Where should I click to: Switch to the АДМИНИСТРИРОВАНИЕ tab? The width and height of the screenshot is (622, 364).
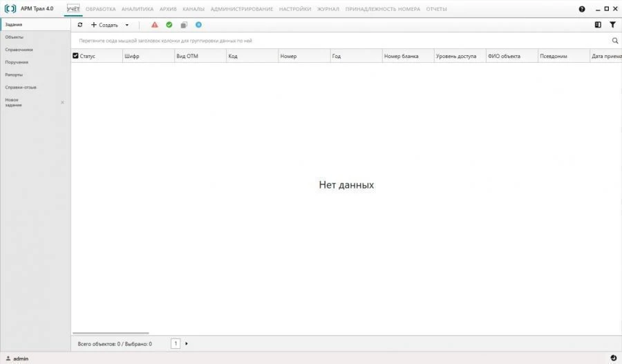click(x=241, y=9)
